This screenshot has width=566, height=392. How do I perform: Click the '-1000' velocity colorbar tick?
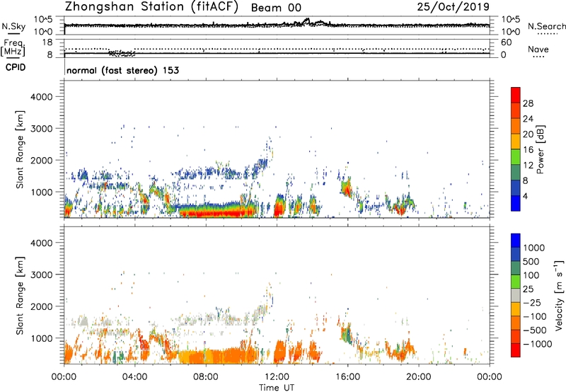pyautogui.click(x=538, y=344)
